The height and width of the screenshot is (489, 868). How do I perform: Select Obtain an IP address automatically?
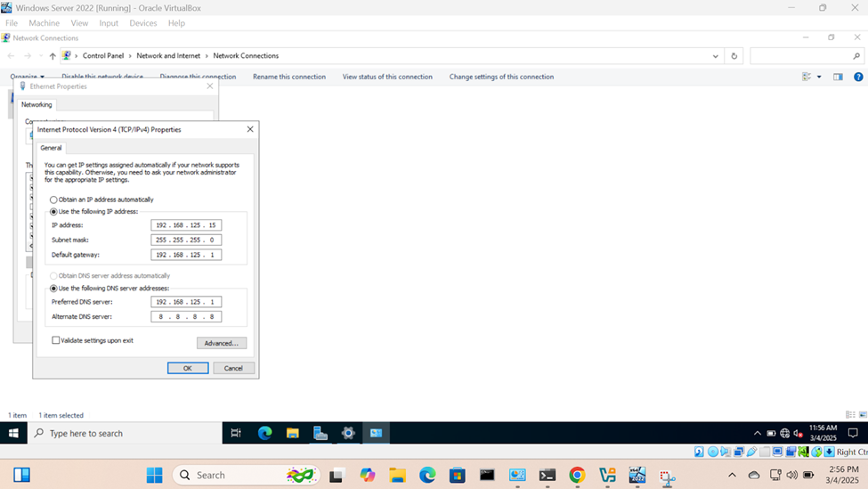(53, 200)
